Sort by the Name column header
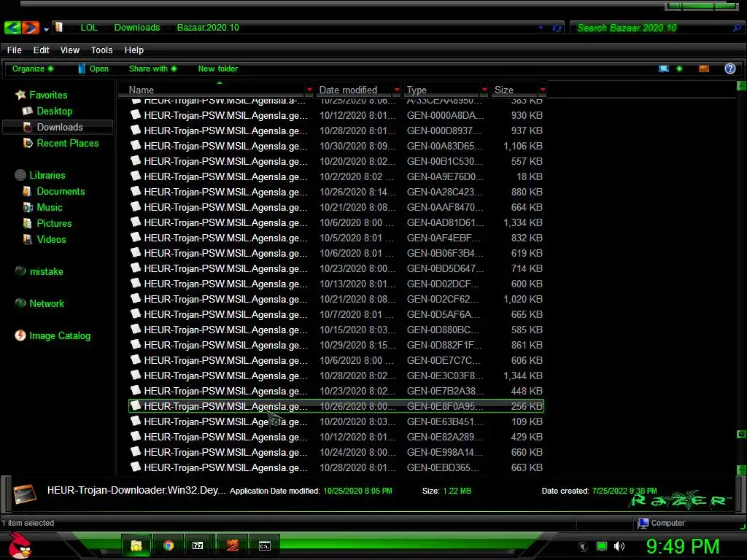The height and width of the screenshot is (560, 747). tap(211, 90)
